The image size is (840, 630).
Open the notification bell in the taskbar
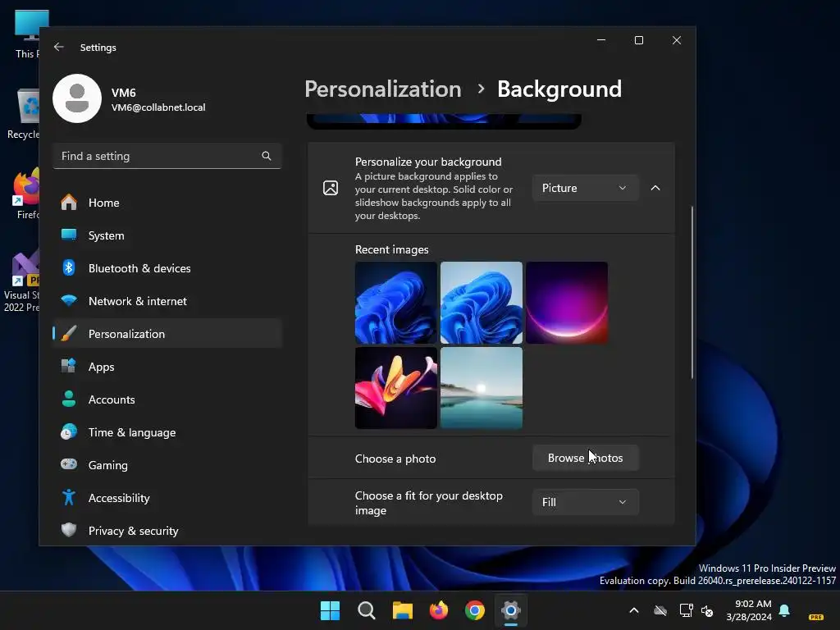pyautogui.click(x=784, y=610)
